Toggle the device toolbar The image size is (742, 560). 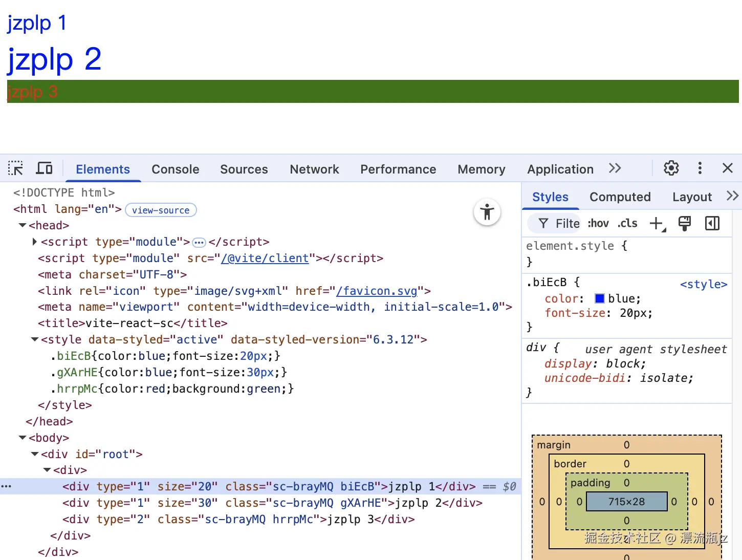pyautogui.click(x=44, y=168)
